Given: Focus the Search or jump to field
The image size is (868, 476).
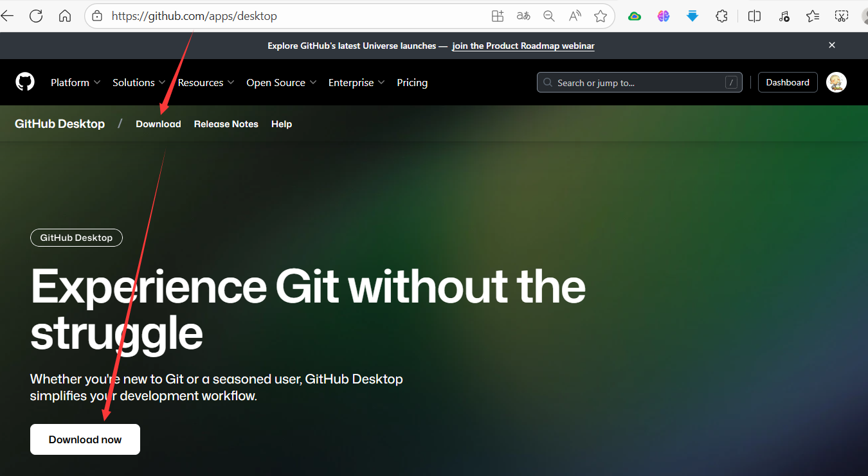Looking at the screenshot, I should [x=639, y=82].
